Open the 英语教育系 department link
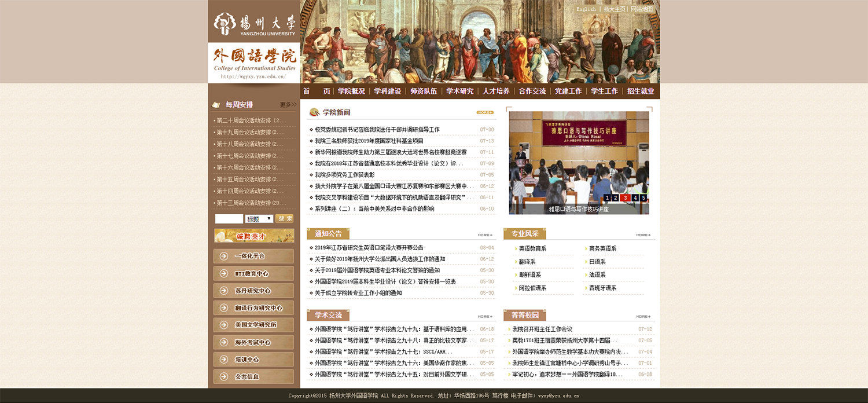This screenshot has width=868, height=403. click(x=532, y=248)
